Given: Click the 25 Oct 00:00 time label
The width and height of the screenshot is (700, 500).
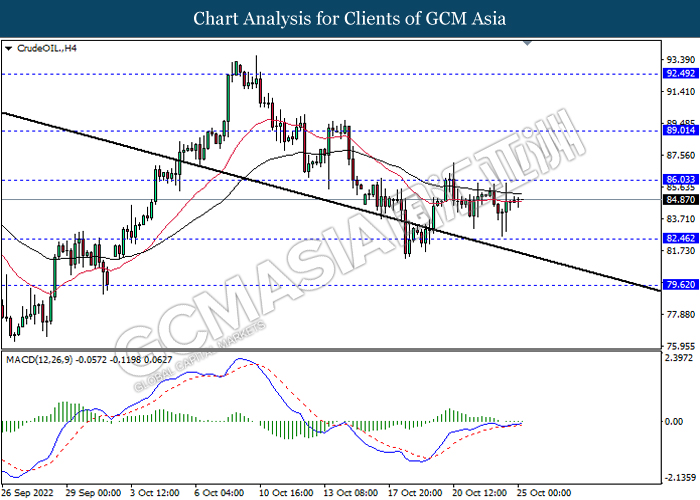Looking at the screenshot, I should (x=544, y=493).
